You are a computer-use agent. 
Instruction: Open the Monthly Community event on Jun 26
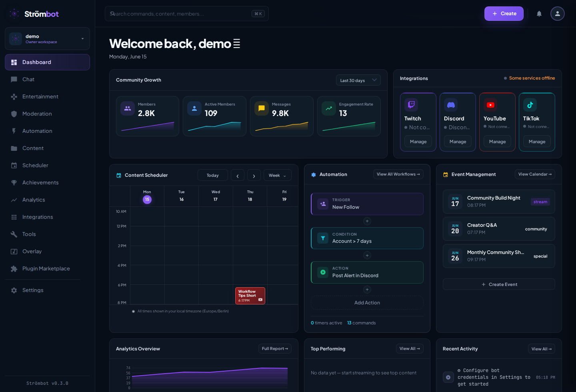point(499,256)
